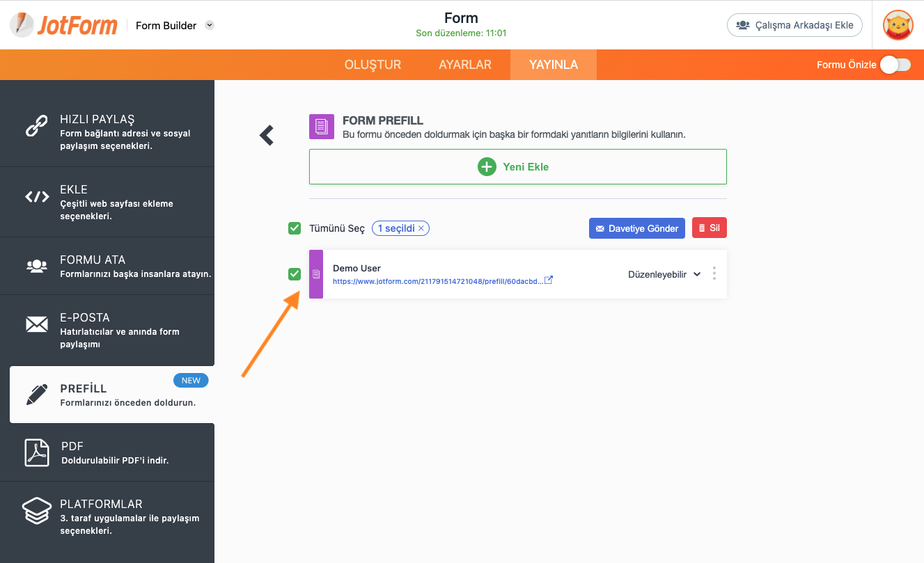Switch to the AYARLAR tab
The image size is (924, 563).
[465, 65]
